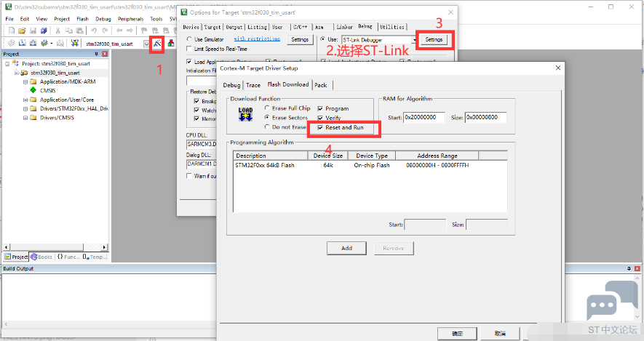This screenshot has height=341, width=644.
Task: Toggle Warn if outdated checkbox
Action: pos(189,176)
